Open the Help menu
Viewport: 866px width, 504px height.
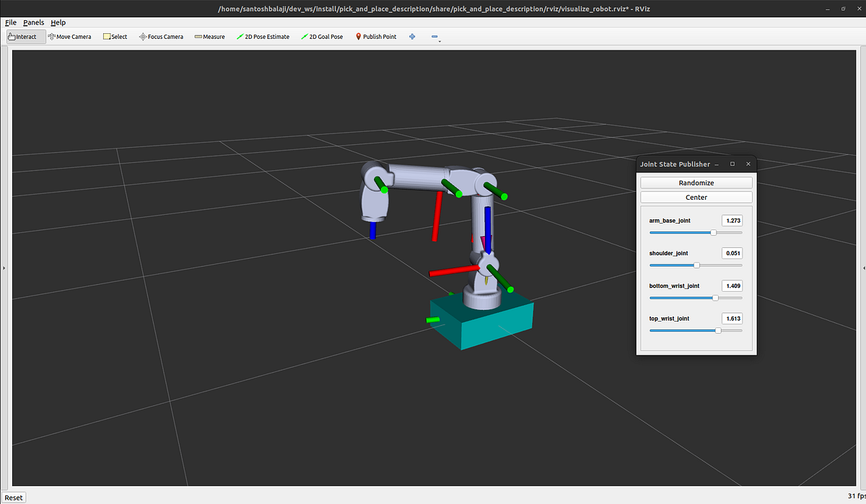click(x=58, y=22)
